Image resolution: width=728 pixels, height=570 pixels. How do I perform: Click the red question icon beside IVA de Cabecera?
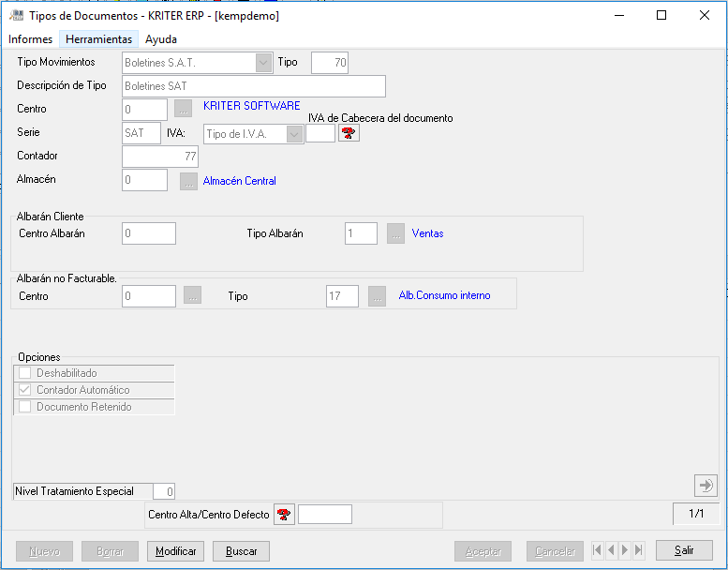pyautogui.click(x=349, y=133)
